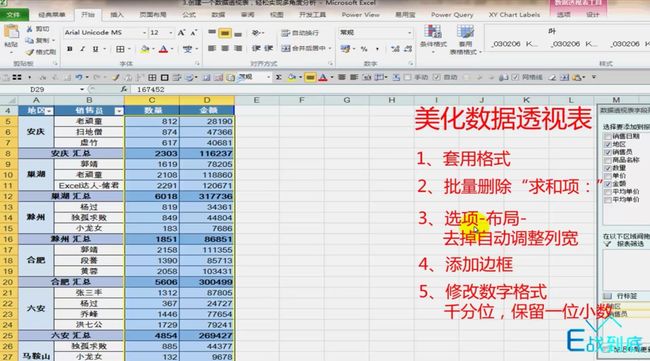
Task: Switch to the Power Query tab
Action: (452, 15)
